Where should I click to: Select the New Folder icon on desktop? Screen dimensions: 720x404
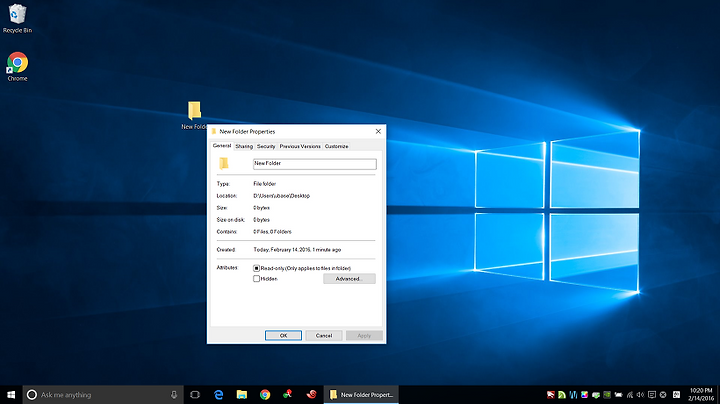(194, 115)
